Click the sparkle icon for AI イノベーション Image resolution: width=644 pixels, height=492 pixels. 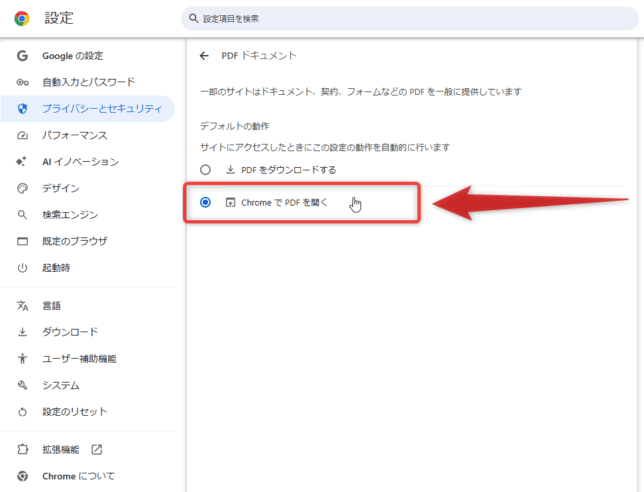[21, 161]
